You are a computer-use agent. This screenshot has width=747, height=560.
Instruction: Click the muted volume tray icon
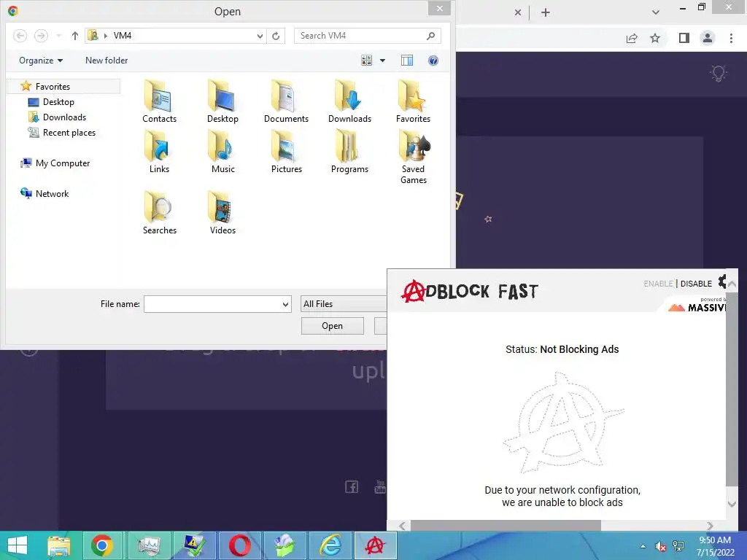click(x=660, y=546)
